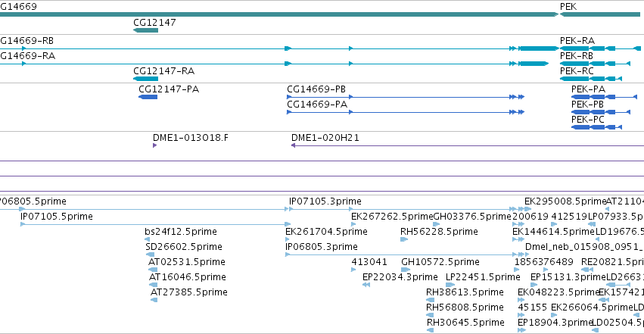
Task: Select the AT27385.5prime EST arrow
Action: pyautogui.click(x=154, y=300)
